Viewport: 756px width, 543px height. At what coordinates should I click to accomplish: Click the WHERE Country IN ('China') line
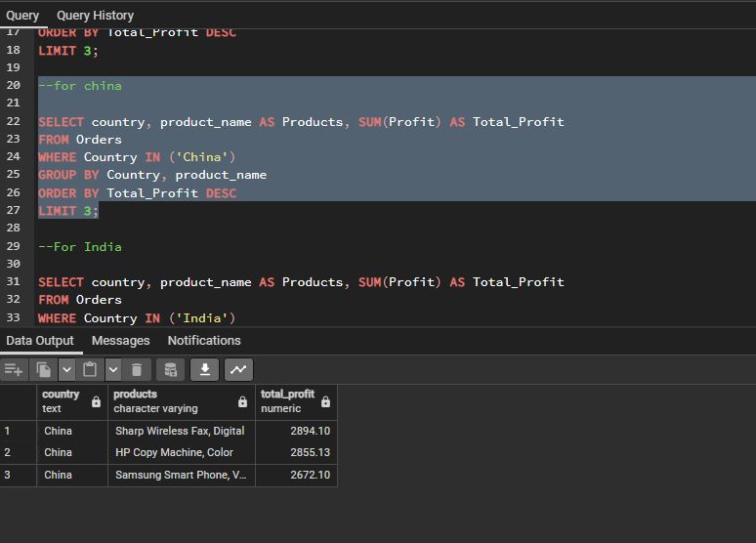point(137,157)
